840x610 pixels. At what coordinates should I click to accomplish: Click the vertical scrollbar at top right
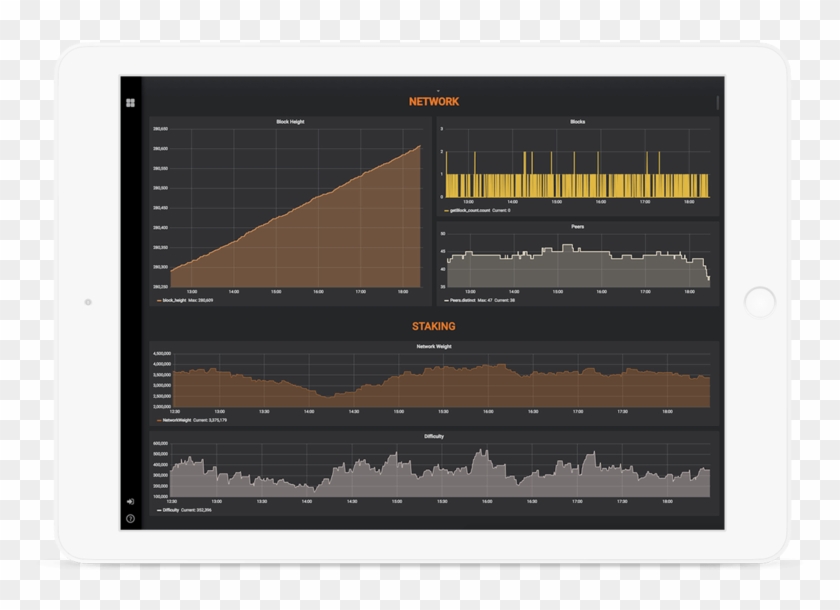(x=717, y=101)
